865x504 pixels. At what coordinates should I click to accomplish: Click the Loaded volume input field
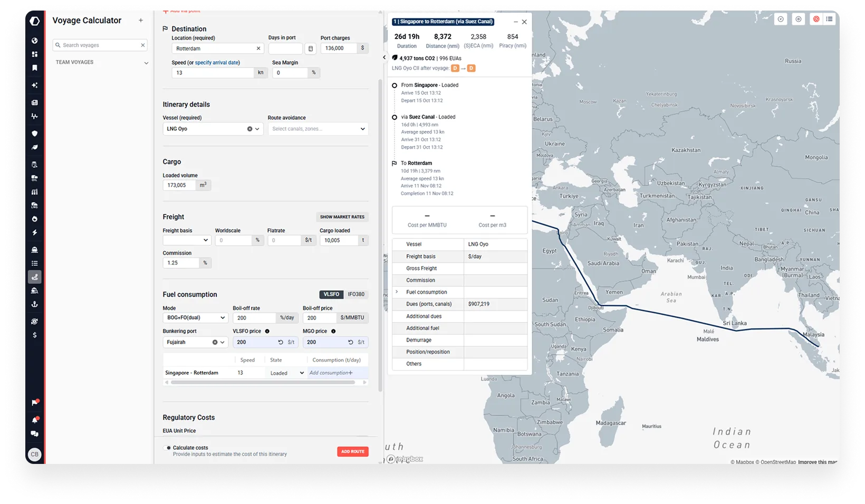click(179, 185)
